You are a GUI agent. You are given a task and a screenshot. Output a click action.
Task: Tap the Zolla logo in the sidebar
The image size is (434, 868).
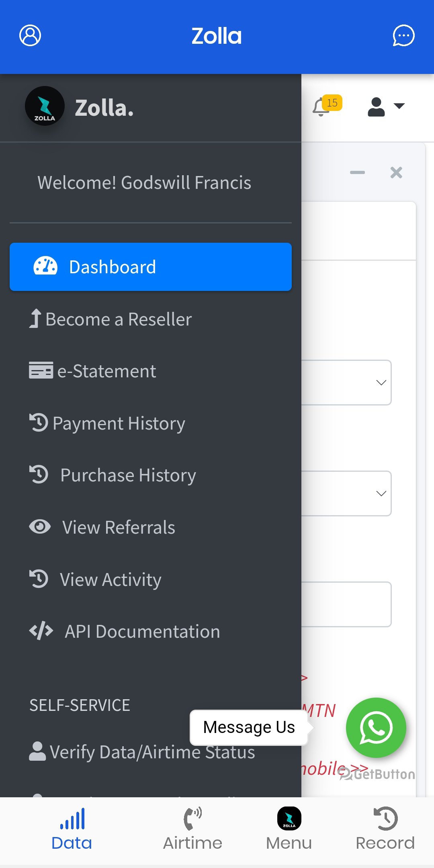click(x=45, y=106)
